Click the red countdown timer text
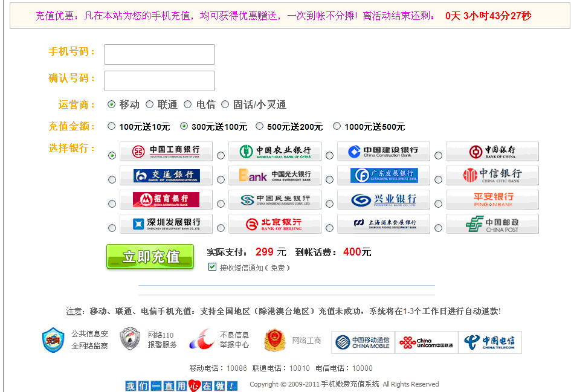The width and height of the screenshot is (574, 392). [488, 16]
